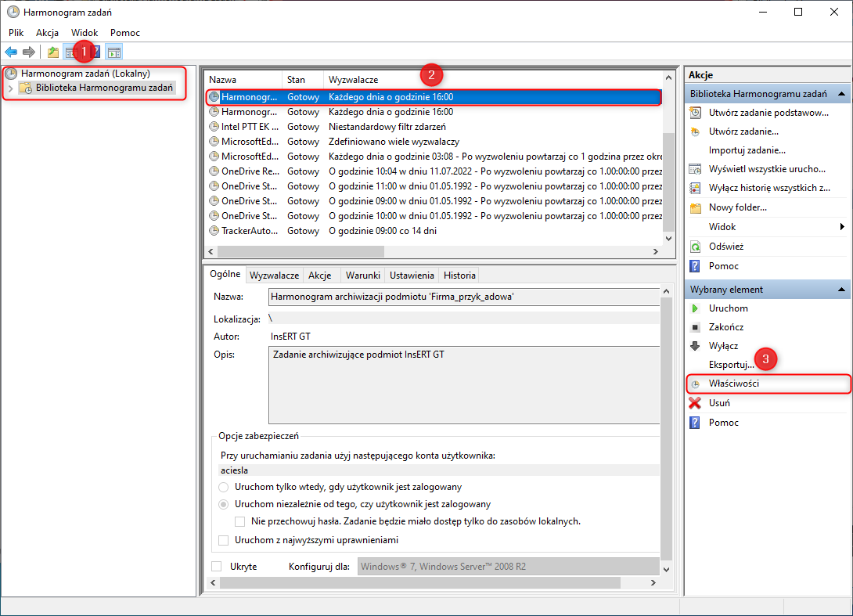Viewport: 853px width, 616px height.
Task: Select radio Uruchom tylko wtedy, gdy użytkownik zalogowany
Action: (x=224, y=487)
